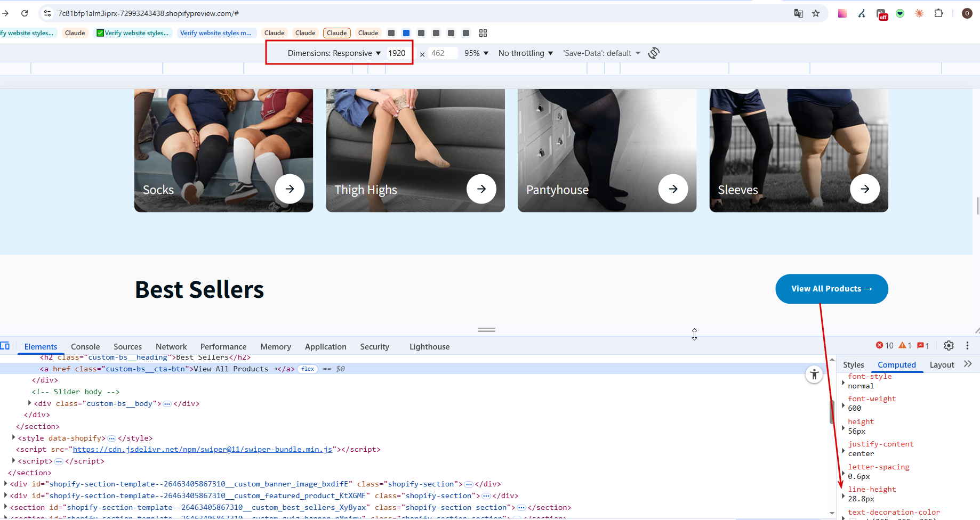Expand the height computed property

pyautogui.click(x=843, y=427)
